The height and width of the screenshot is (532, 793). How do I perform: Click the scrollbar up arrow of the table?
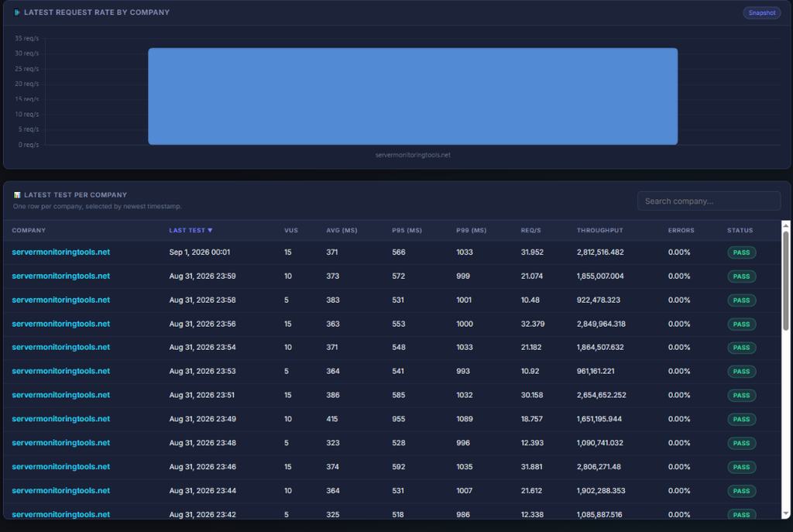tap(785, 225)
